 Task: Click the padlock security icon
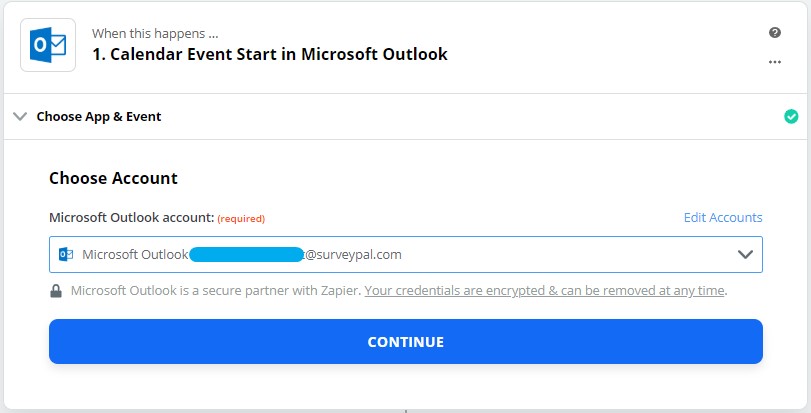pos(56,291)
